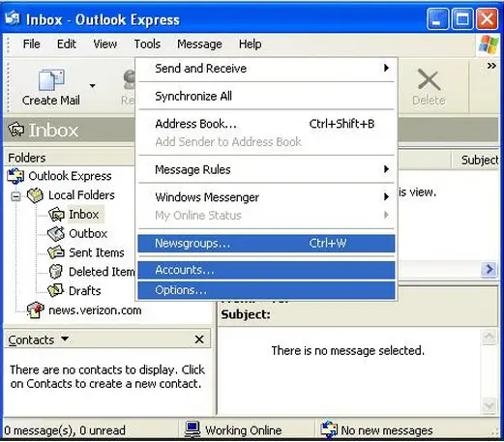Open Send and Receive submenu
Viewport: 504px width, 442px height.
coord(266,69)
